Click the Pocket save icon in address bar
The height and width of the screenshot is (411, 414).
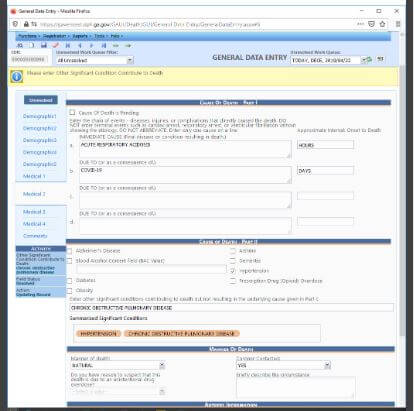(x=371, y=24)
